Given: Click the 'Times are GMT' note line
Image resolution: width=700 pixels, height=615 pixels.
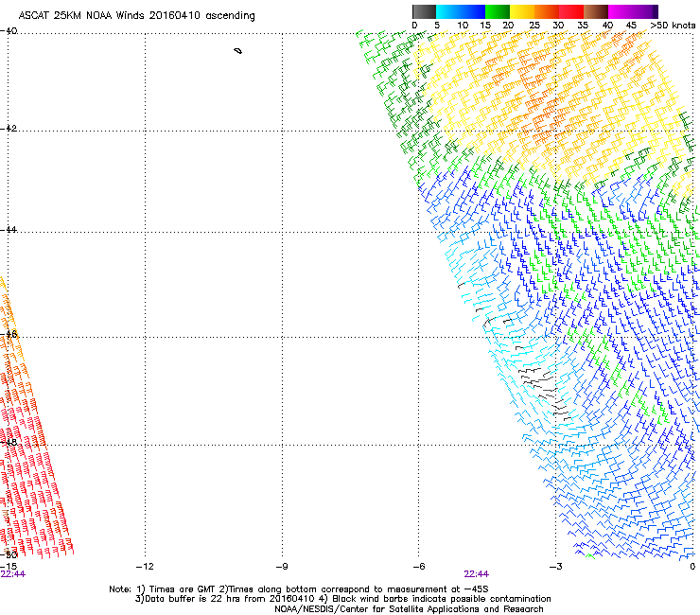Looking at the screenshot, I should 299,589.
